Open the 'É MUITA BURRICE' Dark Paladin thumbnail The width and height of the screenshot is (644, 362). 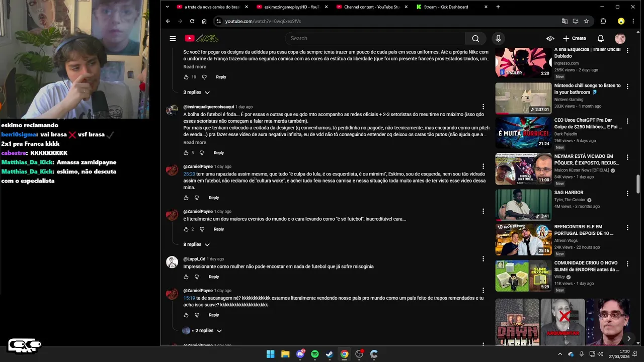pos(523,133)
